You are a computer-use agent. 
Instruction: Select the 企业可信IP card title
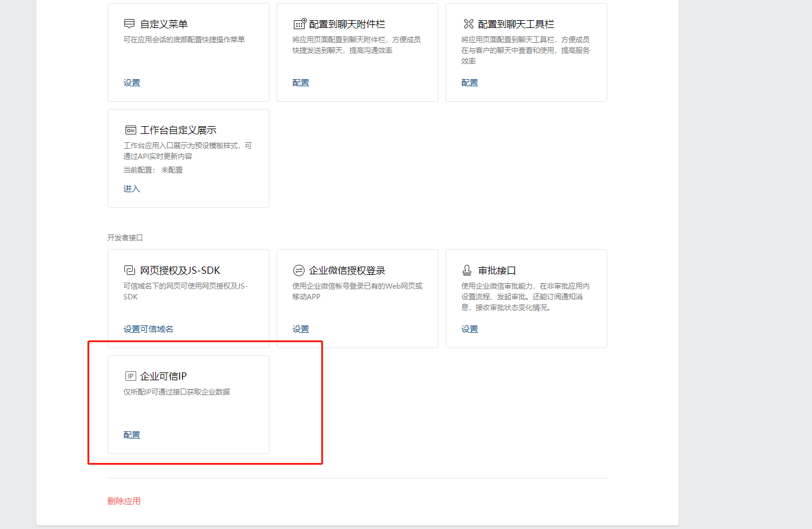[164, 376]
